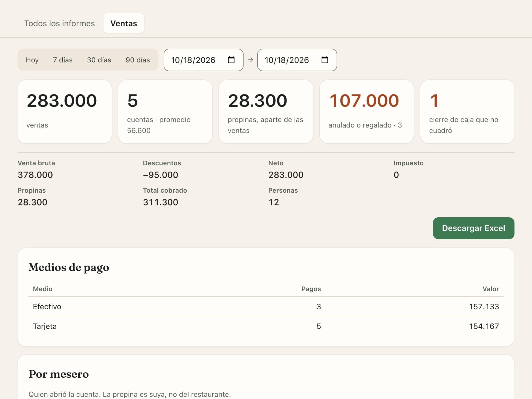Open the cuentas promedio card

coord(165,112)
